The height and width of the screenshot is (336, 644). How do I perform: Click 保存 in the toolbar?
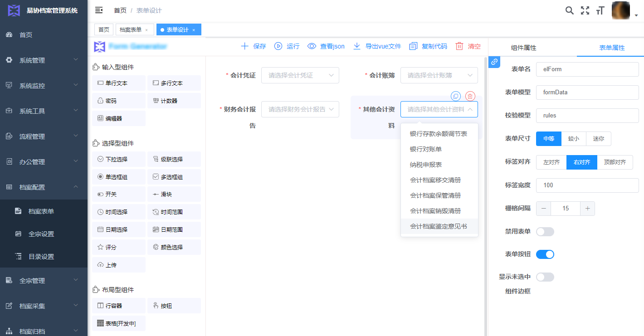pos(253,46)
